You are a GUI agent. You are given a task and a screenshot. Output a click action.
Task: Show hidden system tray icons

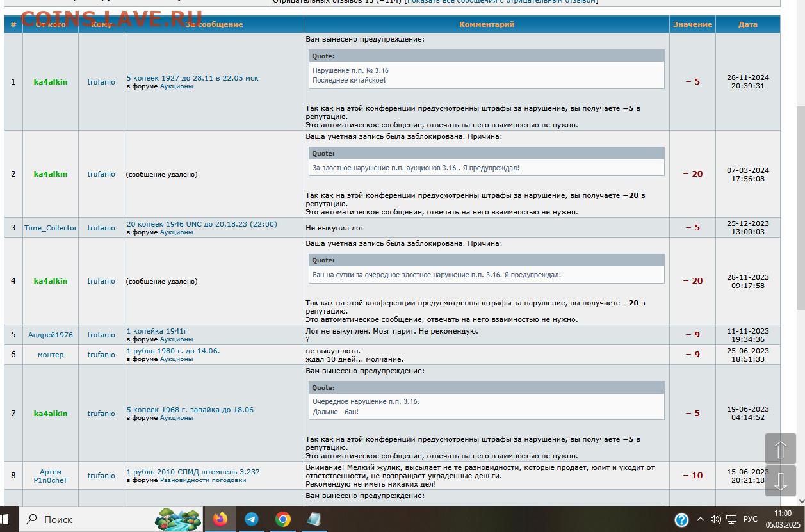pyautogui.click(x=700, y=519)
